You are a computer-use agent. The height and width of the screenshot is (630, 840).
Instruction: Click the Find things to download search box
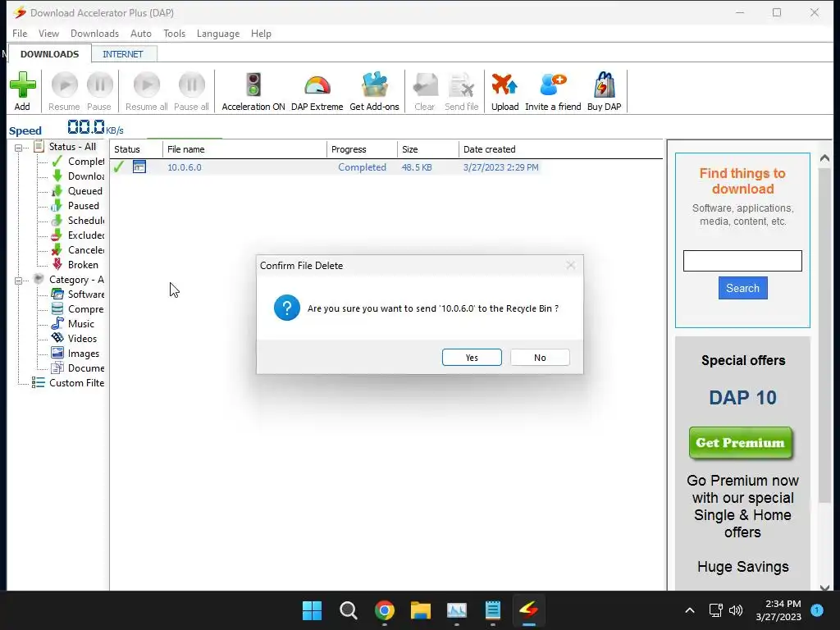742,261
